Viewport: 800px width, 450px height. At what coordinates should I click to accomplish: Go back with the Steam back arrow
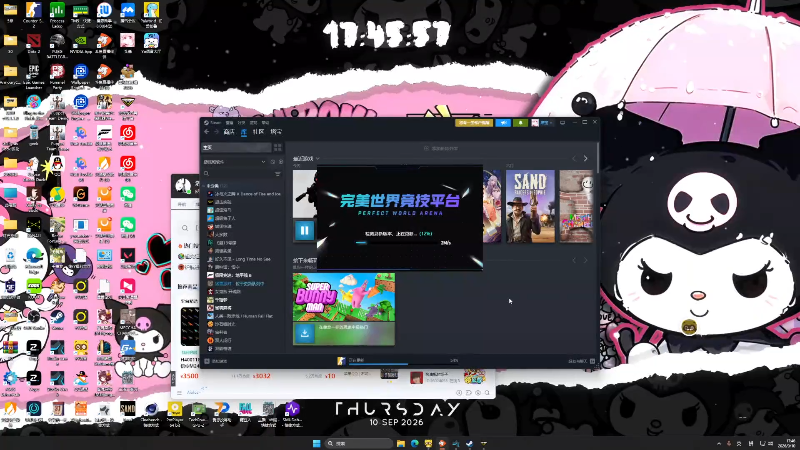point(207,132)
